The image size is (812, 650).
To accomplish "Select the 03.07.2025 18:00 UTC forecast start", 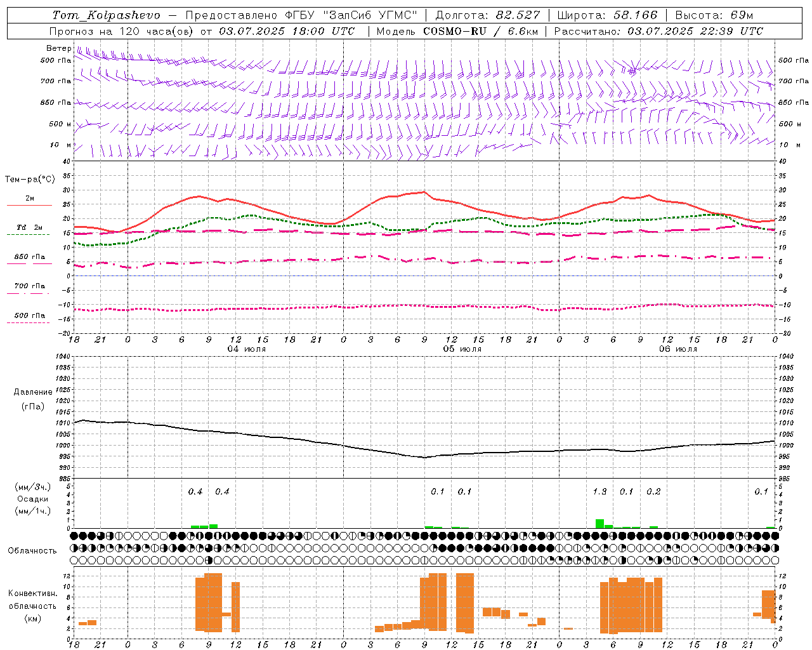I will [x=287, y=31].
